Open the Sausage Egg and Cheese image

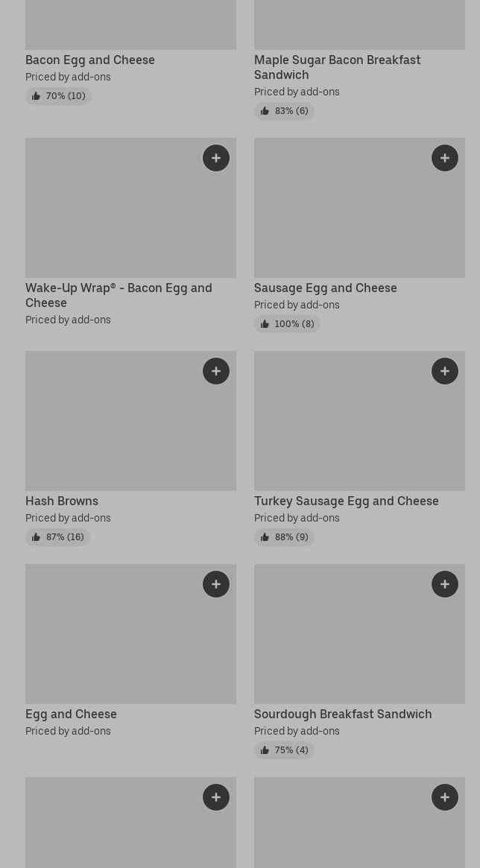[x=359, y=208]
